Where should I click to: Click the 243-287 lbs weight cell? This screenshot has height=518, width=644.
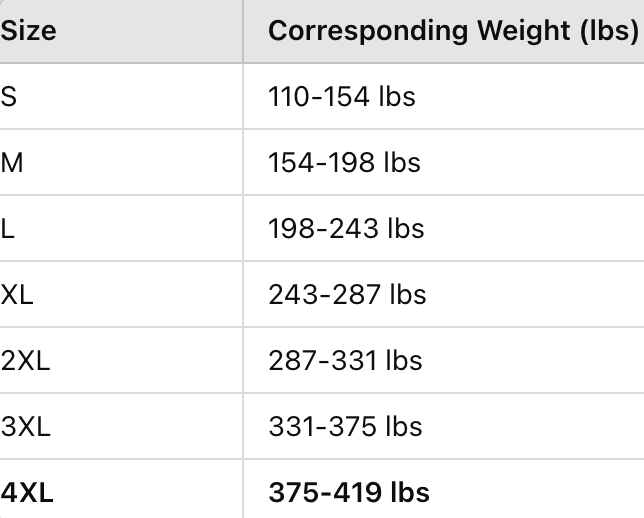click(x=347, y=294)
